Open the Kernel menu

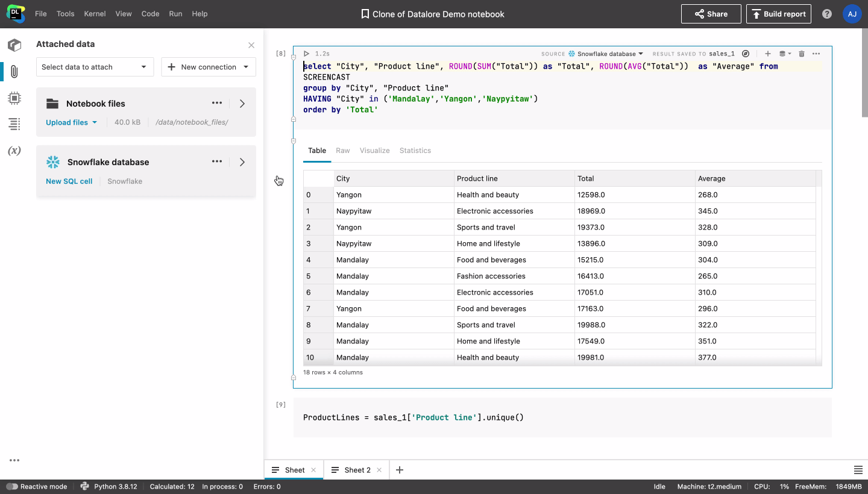(95, 14)
